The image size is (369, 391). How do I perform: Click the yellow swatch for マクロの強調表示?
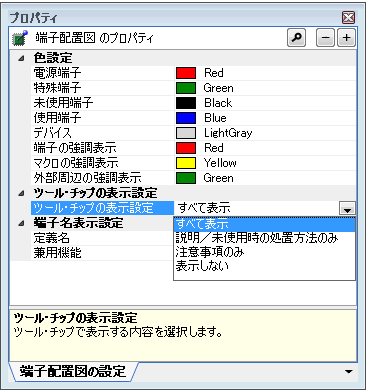186,163
